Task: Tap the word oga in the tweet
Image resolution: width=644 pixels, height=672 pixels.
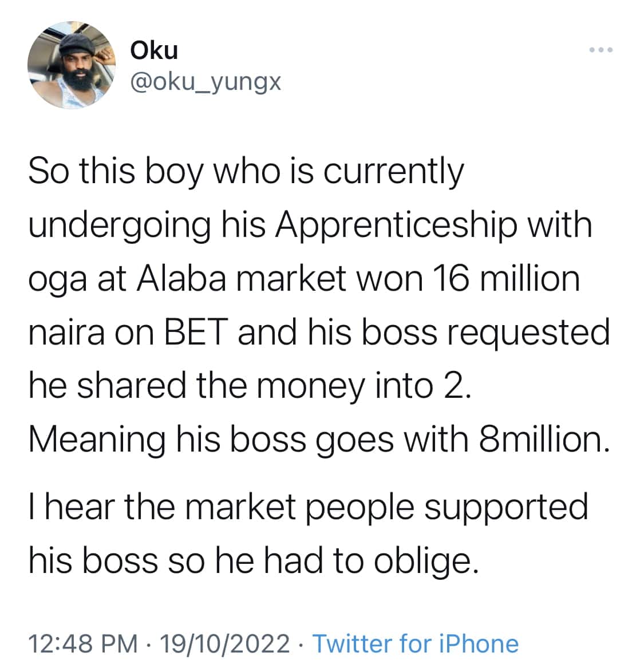Action: 57,280
